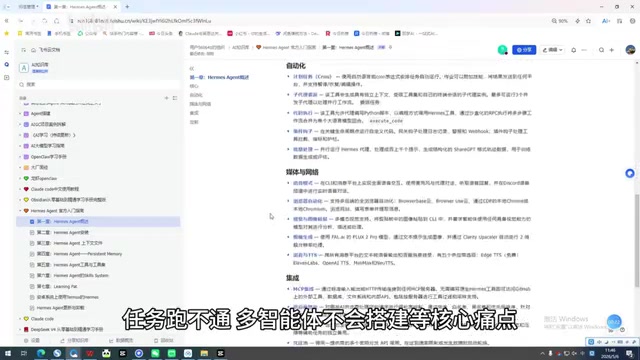Click 回收站 recycle bin at sidebar bottom

(x=164, y=340)
